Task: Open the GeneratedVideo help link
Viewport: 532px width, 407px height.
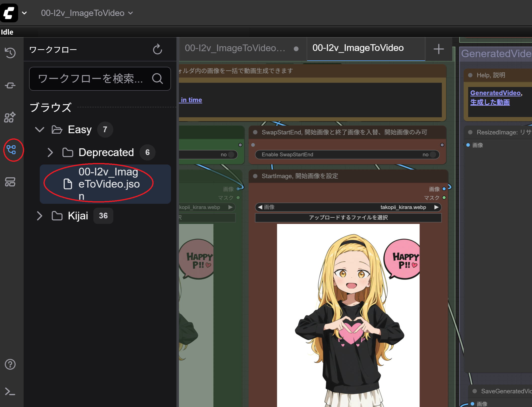Action: 495,93
